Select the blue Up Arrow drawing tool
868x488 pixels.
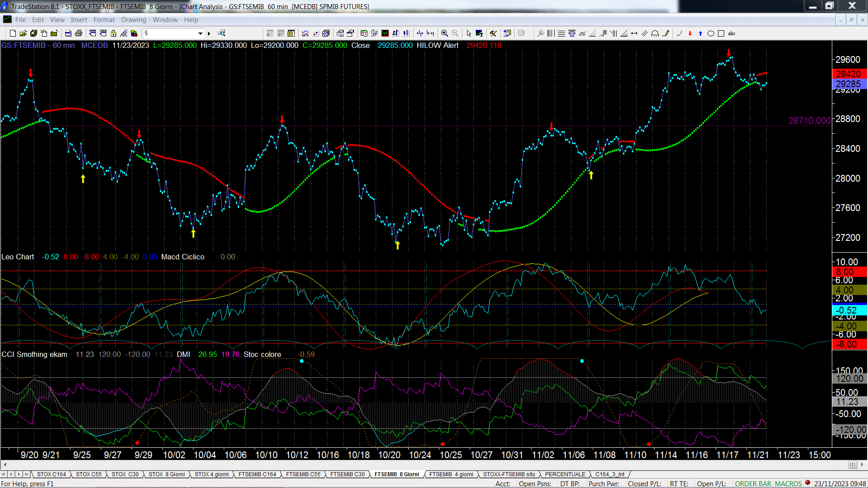pyautogui.click(x=700, y=33)
